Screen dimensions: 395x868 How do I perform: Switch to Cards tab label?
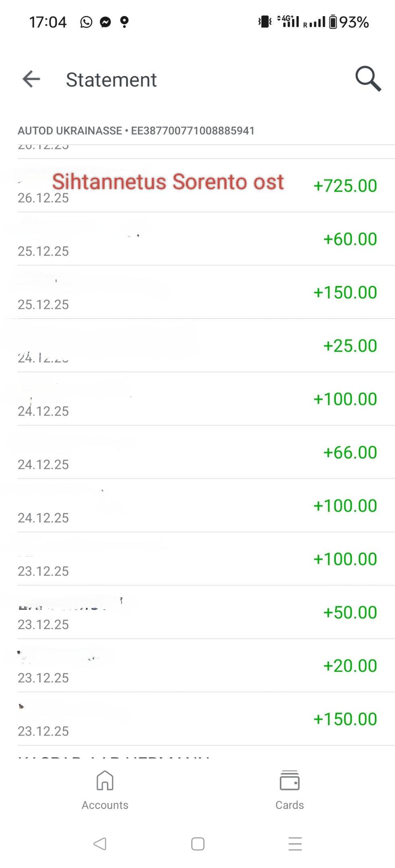click(x=290, y=805)
